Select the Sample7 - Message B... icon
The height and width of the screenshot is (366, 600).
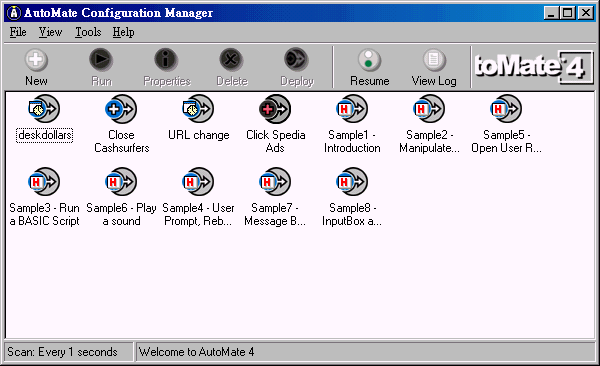coord(275,182)
